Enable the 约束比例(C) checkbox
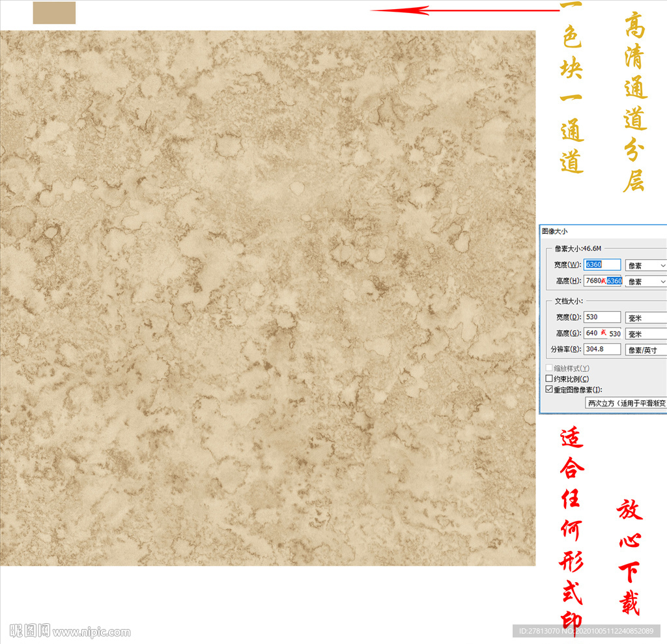The height and width of the screenshot is (644, 667). point(549,378)
